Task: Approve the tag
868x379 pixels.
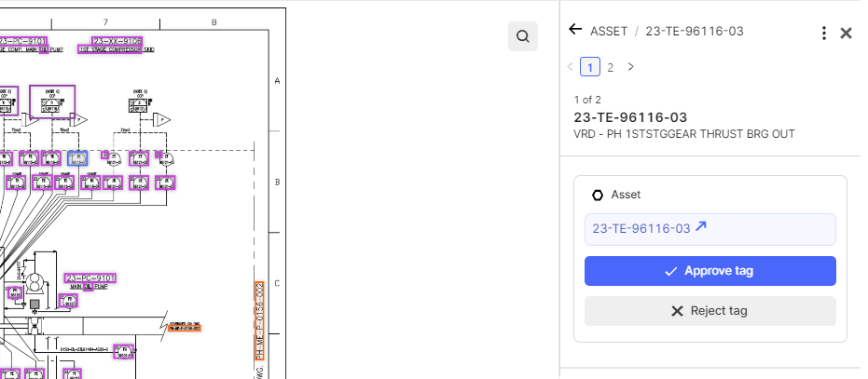Action: point(710,271)
